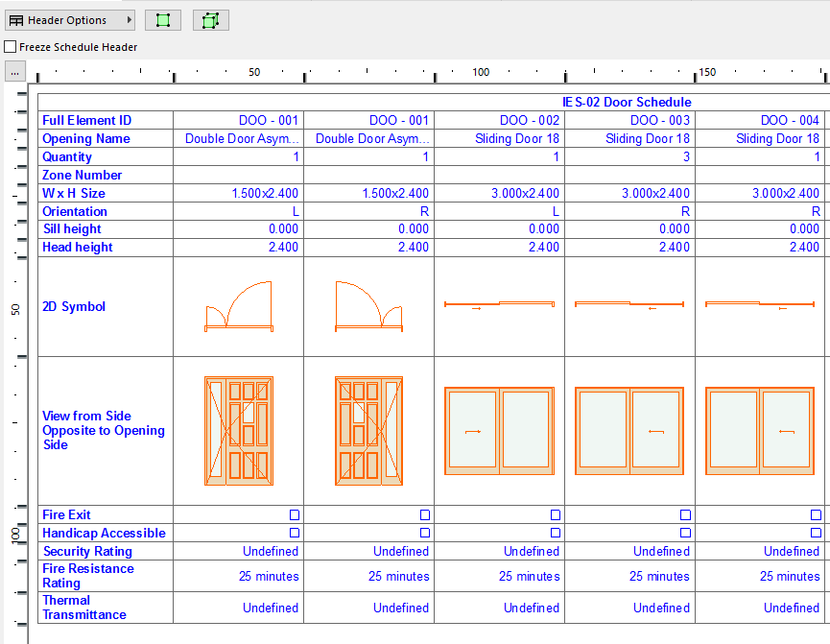Click the ellipsis button by the ruler
This screenshot has width=830, height=644.
point(14,72)
